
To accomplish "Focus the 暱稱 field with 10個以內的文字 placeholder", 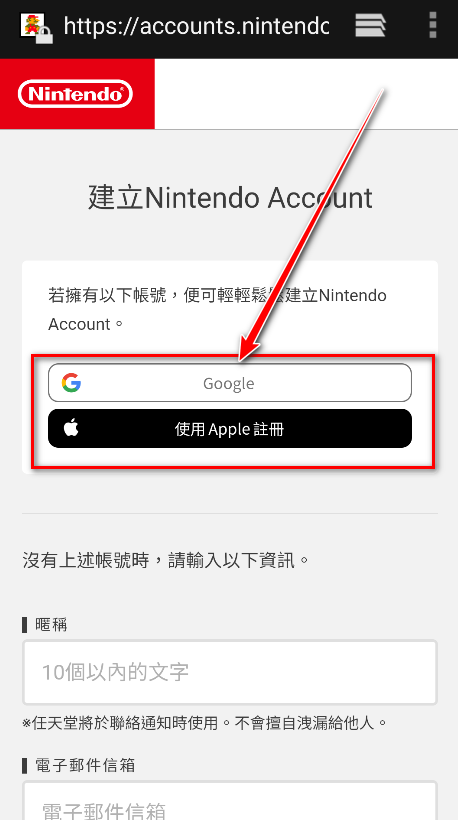I will coord(230,672).
